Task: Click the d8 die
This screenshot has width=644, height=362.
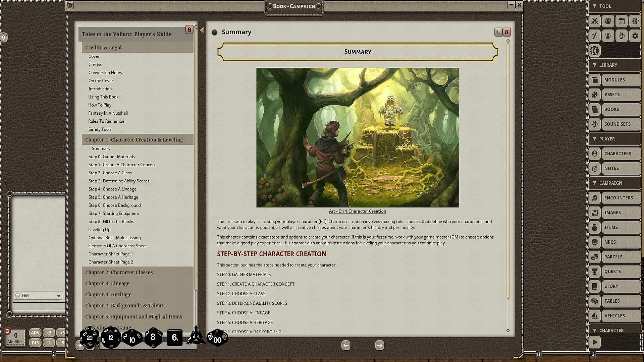Action: pyautogui.click(x=153, y=337)
